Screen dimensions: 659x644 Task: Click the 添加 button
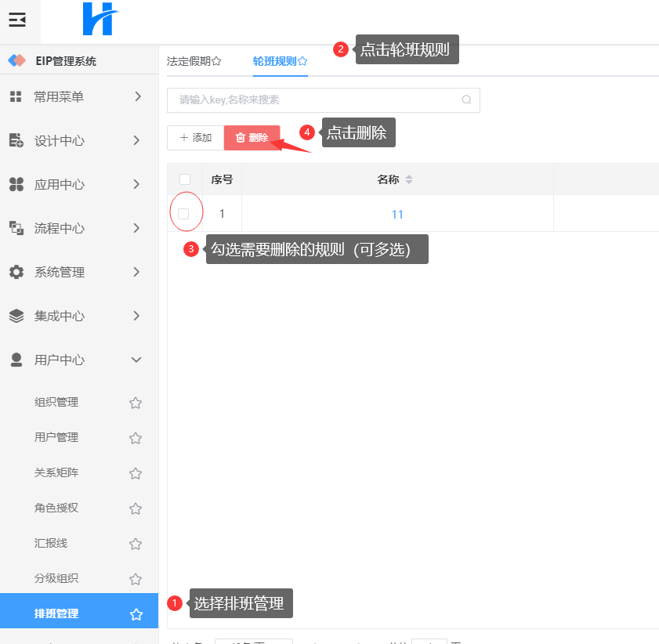195,138
